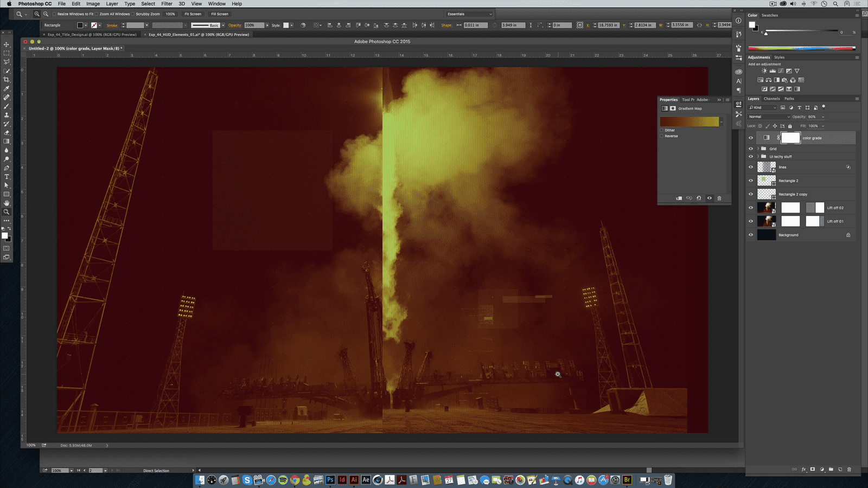The width and height of the screenshot is (868, 488).
Task: Click the zoom in magnifier in options bar
Action: [x=37, y=14]
